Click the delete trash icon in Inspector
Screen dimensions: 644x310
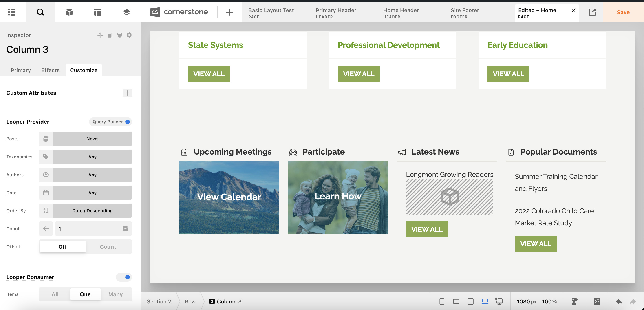(119, 35)
